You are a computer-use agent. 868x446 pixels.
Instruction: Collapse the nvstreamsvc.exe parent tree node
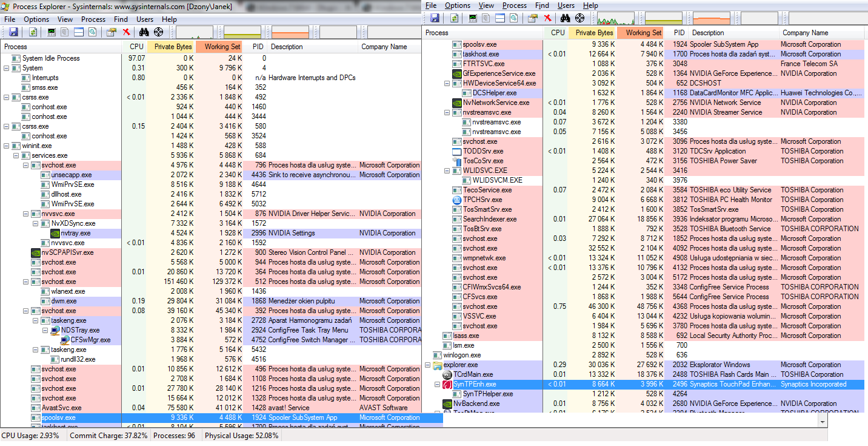(447, 112)
